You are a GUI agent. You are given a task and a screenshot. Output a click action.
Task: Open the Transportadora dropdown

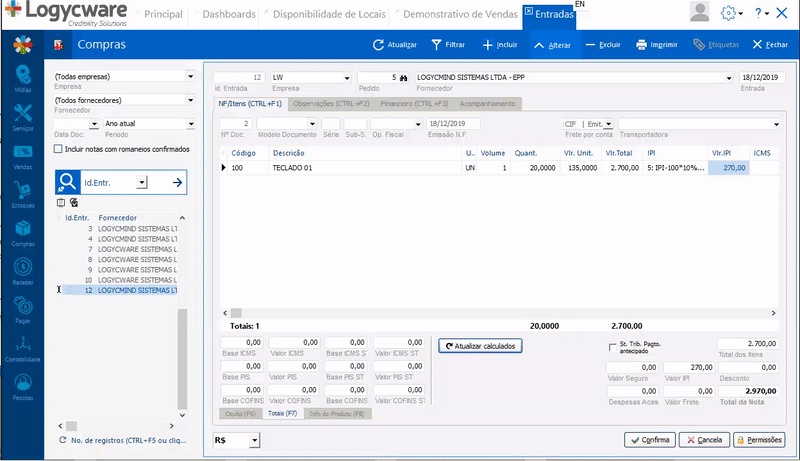pyautogui.click(x=775, y=124)
